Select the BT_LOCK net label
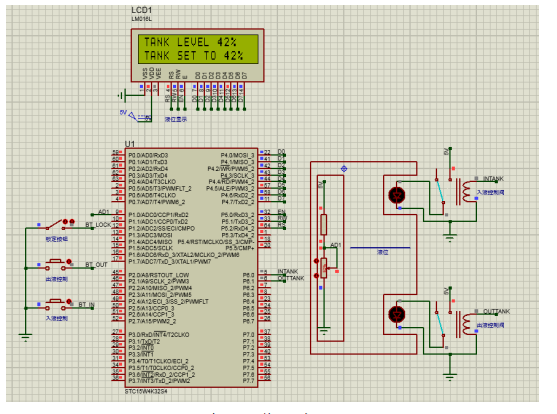The width and height of the screenshot is (557, 414). [x=98, y=225]
